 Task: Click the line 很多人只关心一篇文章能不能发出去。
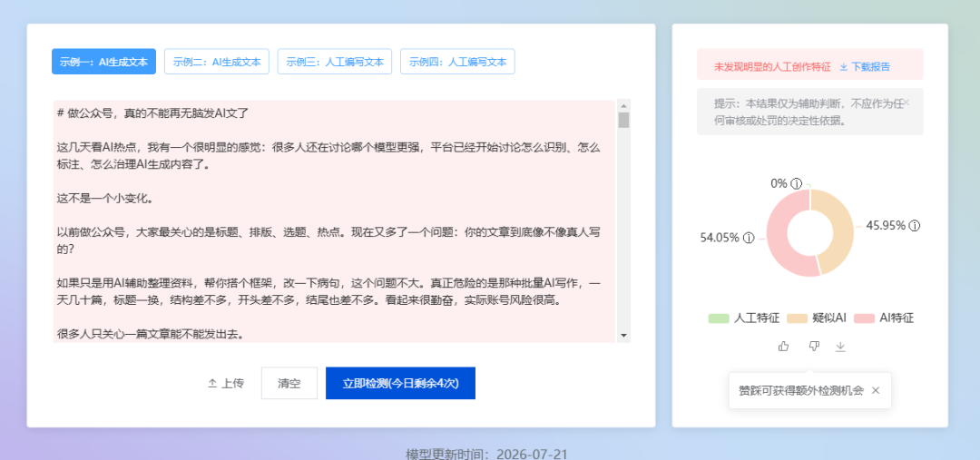150,335
